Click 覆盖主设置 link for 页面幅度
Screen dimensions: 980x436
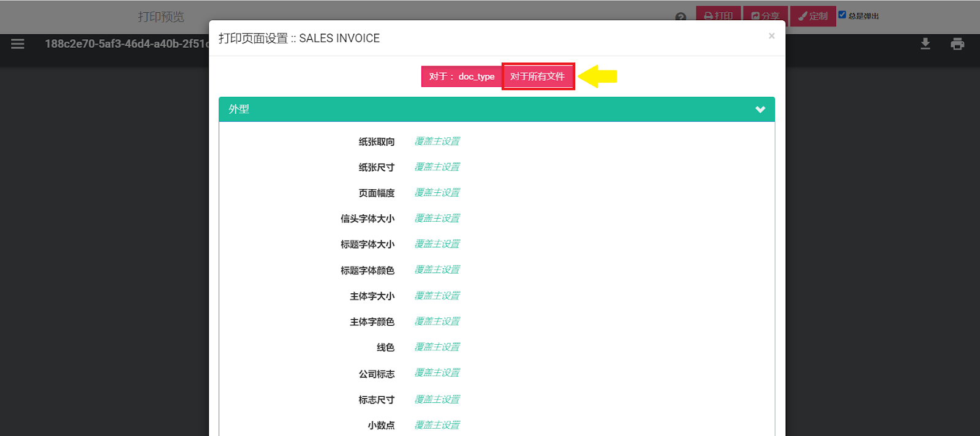[x=437, y=193]
